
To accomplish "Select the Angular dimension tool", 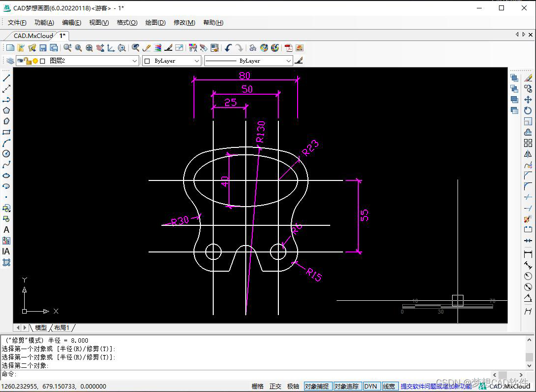I will click(x=528, y=298).
